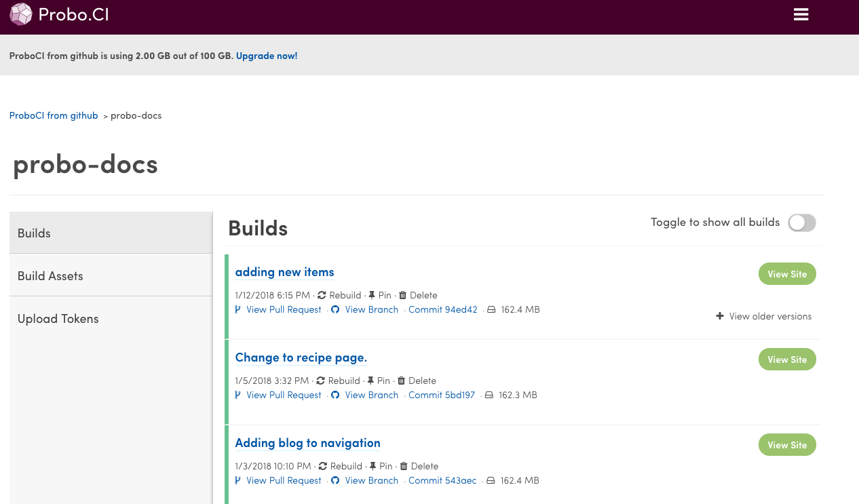Viewport: 859px width, 504px height.
Task: Open the "adding new items" build title
Action: (284, 272)
